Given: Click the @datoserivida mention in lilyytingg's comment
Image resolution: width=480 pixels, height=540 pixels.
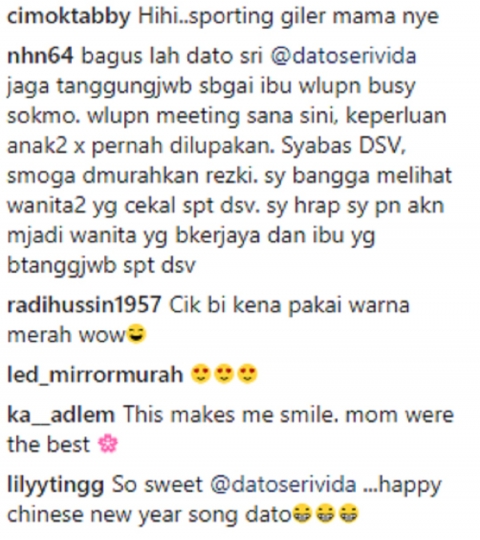Looking at the screenshot, I should click(x=283, y=484).
